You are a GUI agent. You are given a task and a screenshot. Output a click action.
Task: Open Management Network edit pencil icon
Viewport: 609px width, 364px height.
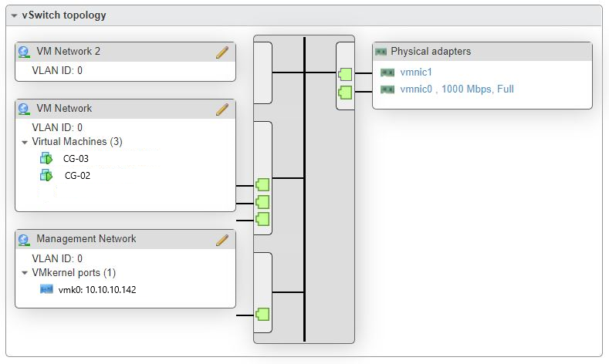click(222, 240)
